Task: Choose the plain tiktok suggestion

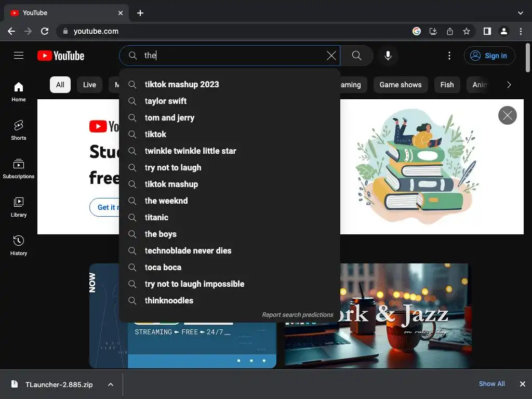Action: point(229,135)
